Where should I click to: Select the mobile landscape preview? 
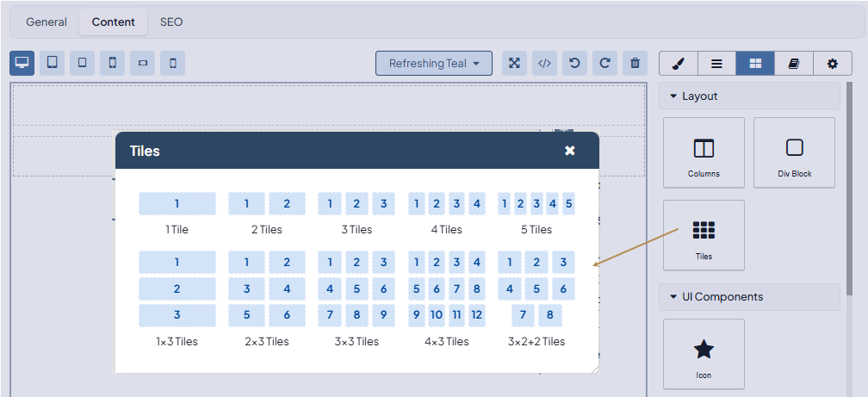pyautogui.click(x=142, y=63)
